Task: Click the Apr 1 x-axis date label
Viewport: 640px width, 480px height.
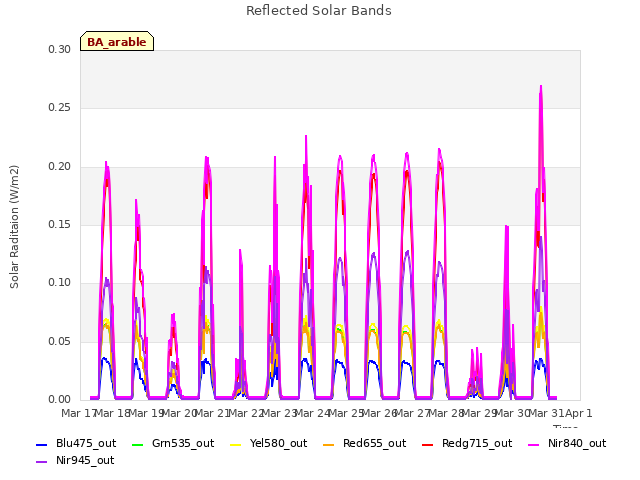Action: coord(578,413)
